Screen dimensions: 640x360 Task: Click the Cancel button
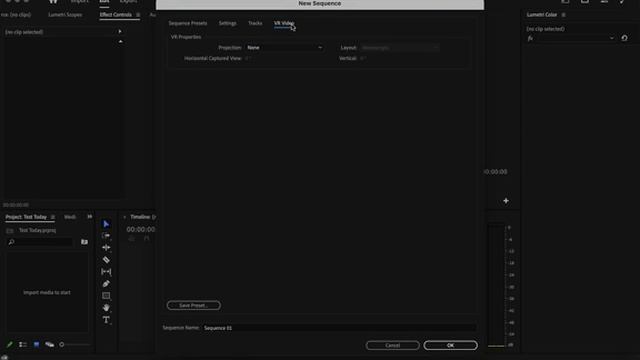[393, 345]
